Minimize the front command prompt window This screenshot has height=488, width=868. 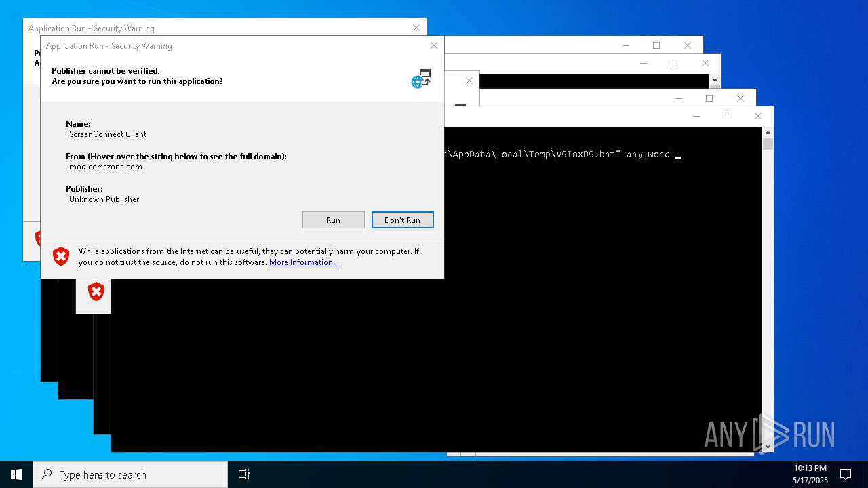pyautogui.click(x=696, y=116)
